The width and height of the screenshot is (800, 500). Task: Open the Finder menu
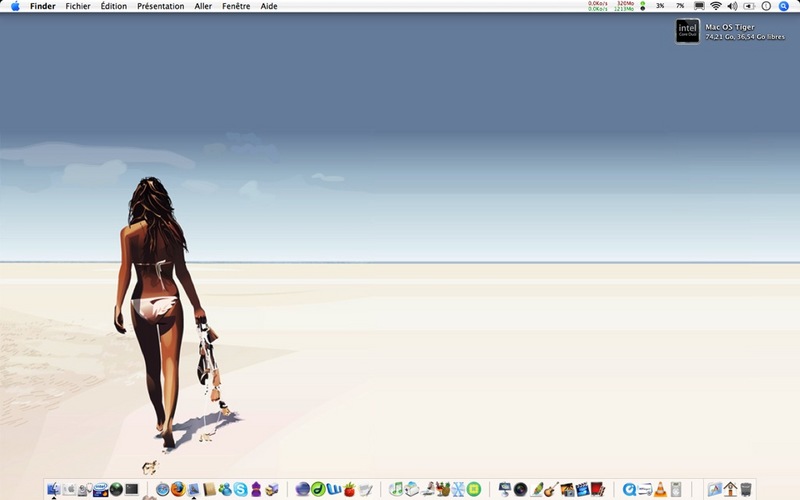coord(42,6)
